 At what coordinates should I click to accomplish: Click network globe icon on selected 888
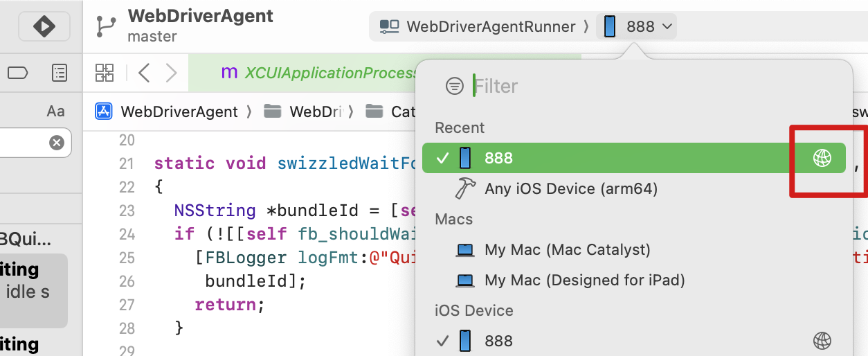(822, 159)
